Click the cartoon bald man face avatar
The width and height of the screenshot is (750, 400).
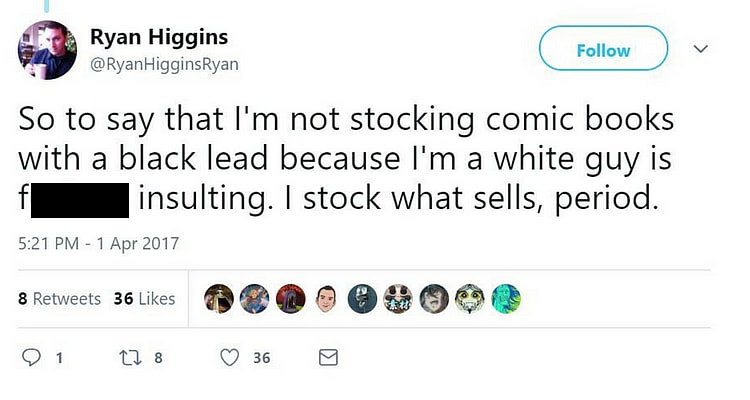click(326, 298)
